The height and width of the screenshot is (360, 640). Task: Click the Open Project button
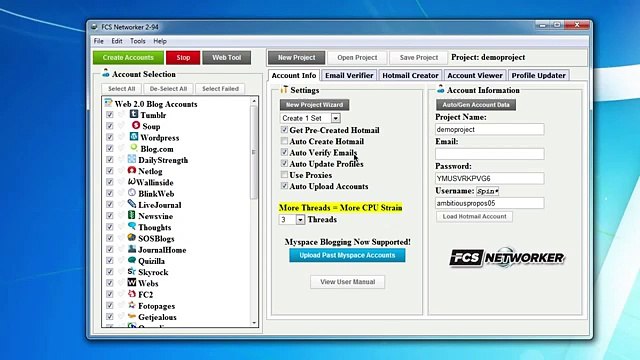tap(357, 58)
